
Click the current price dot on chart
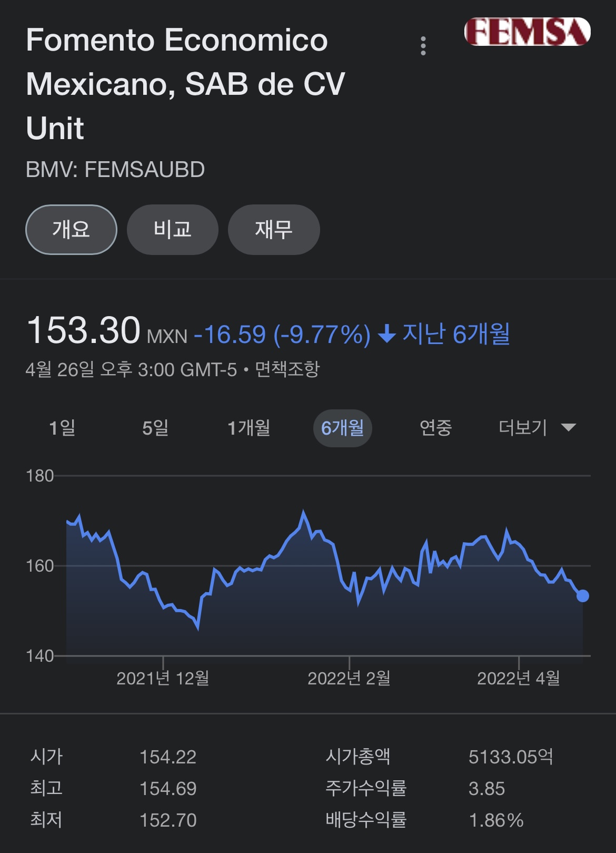coord(582,596)
